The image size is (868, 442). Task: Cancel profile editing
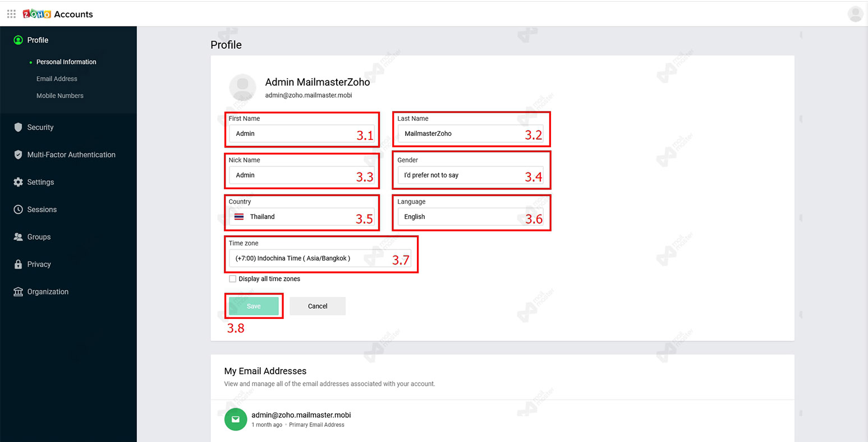coord(318,306)
